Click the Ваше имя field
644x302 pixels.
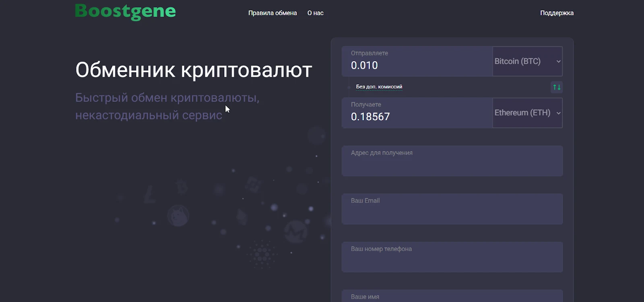[452, 296]
